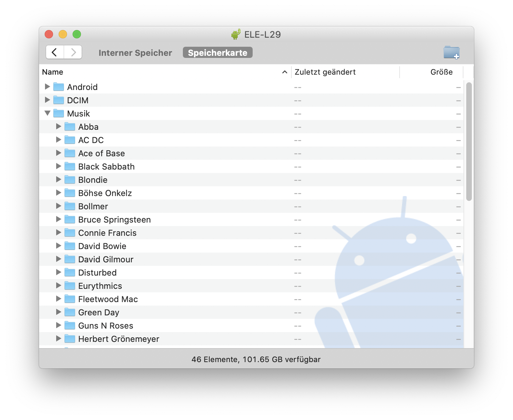Select the Speicherkarte tab

coord(217,53)
